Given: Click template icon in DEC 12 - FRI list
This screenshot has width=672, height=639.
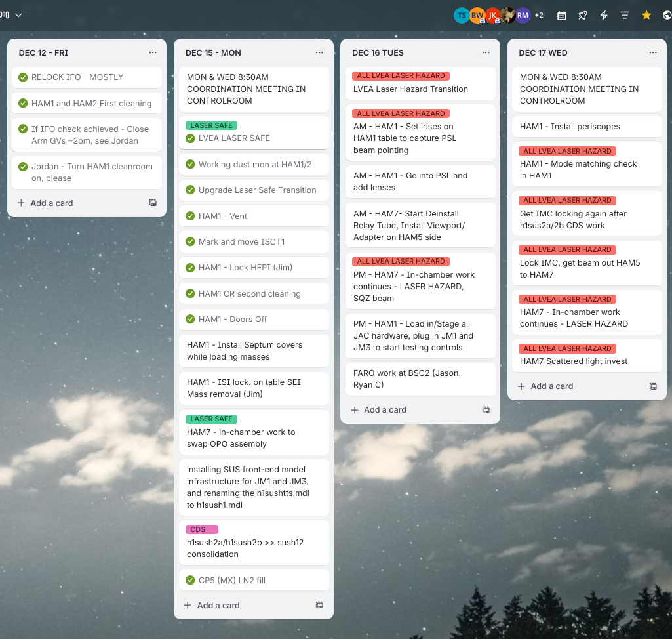Looking at the screenshot, I should tap(153, 203).
